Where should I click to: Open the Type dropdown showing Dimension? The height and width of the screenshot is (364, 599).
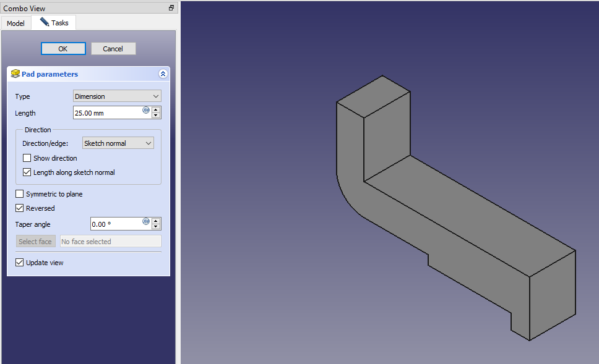pos(117,96)
